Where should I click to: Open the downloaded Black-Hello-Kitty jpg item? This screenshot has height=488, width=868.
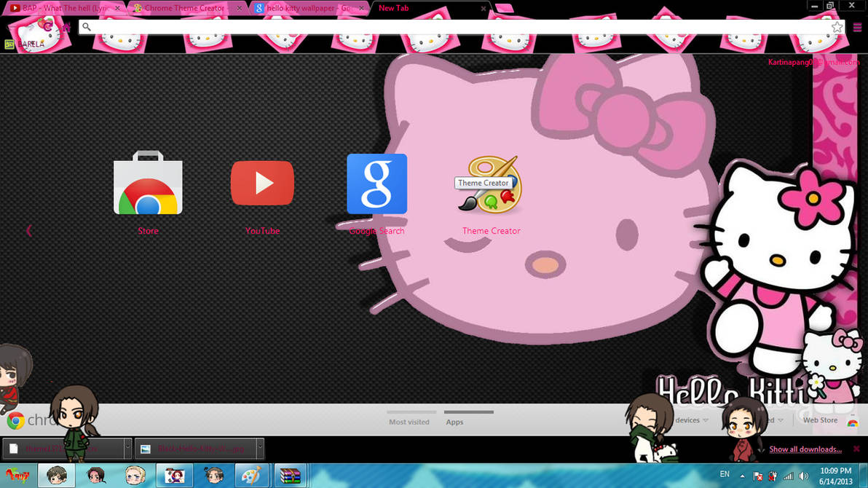(195, 448)
